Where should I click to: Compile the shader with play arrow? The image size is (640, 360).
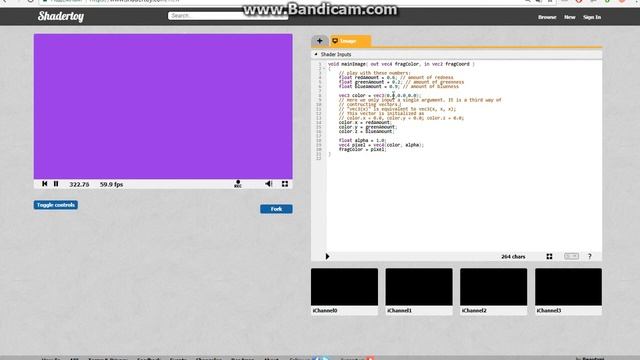coord(327,256)
